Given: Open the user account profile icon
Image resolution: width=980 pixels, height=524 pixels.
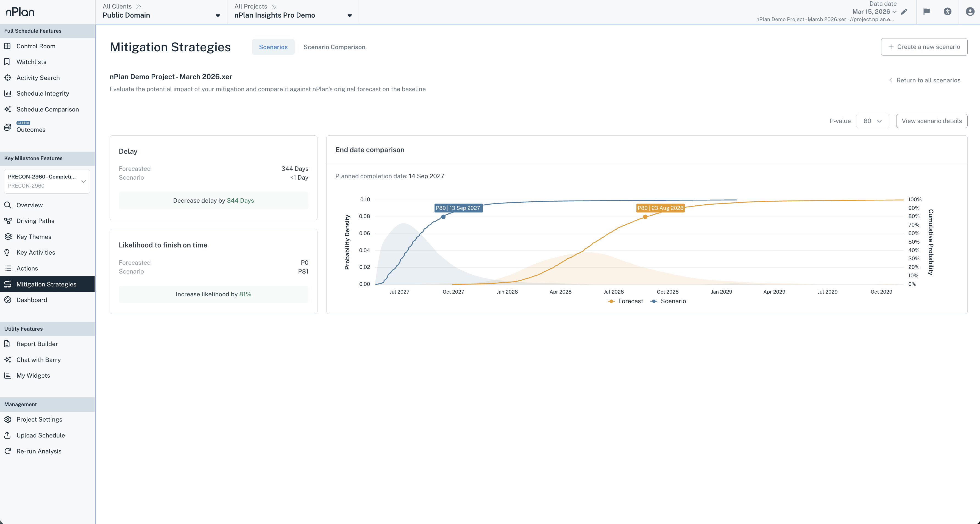Looking at the screenshot, I should pos(970,12).
